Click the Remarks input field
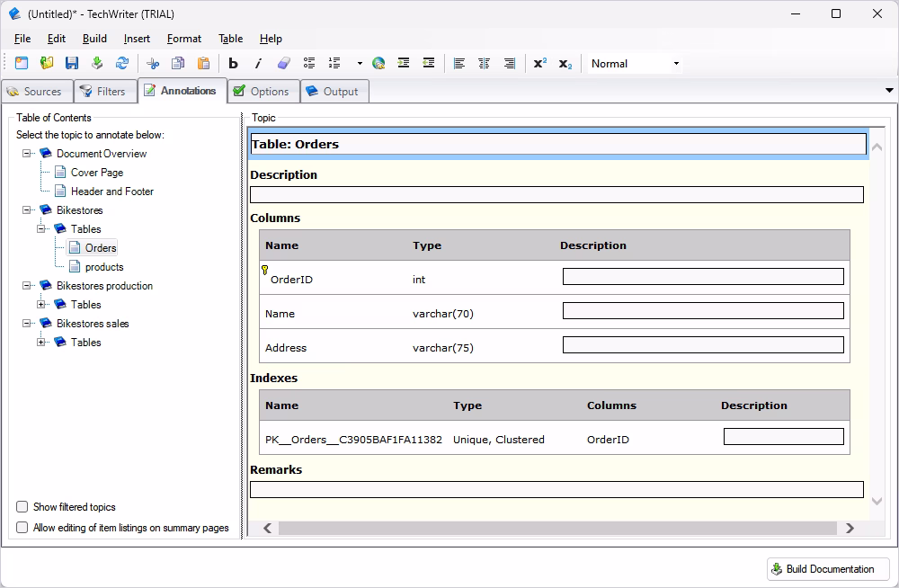Image resolution: width=899 pixels, height=588 pixels. point(556,489)
